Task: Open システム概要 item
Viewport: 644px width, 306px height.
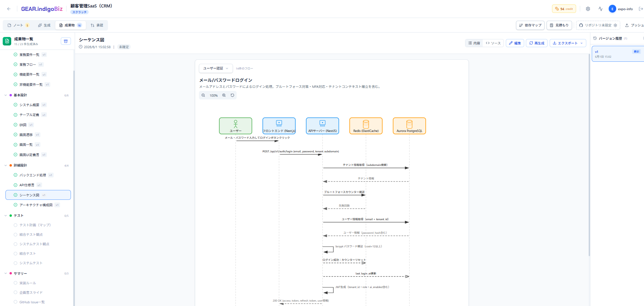Action: 38,105
